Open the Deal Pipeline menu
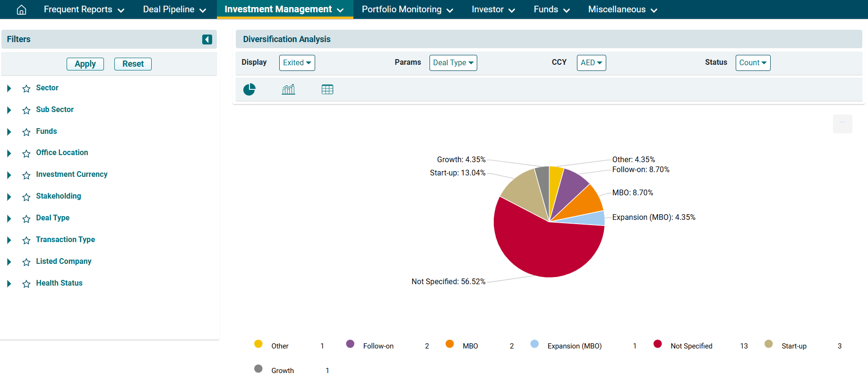The width and height of the screenshot is (868, 383). [174, 9]
